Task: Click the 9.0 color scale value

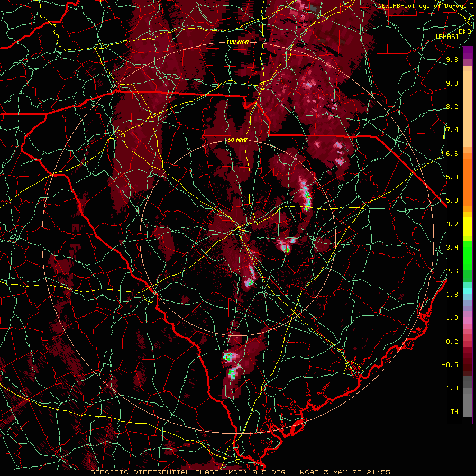Action: pyautogui.click(x=452, y=83)
